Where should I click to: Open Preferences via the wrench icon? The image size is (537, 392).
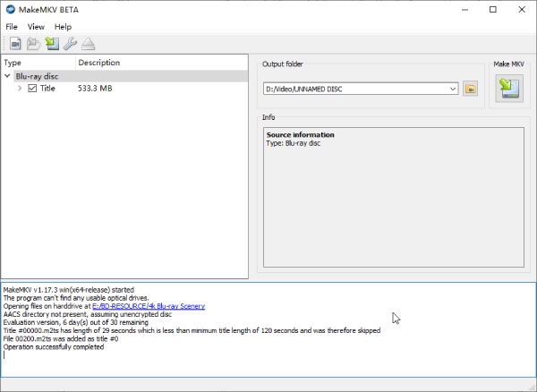(70, 44)
